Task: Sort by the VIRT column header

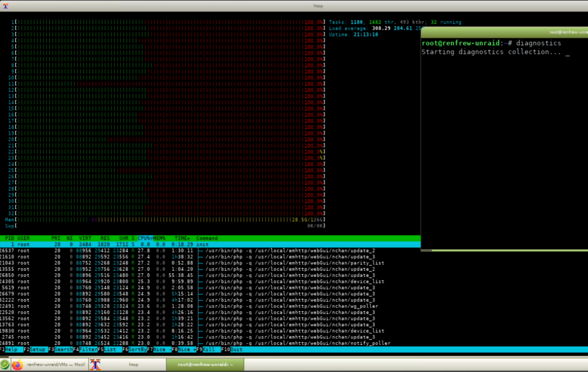Action: 85,238
